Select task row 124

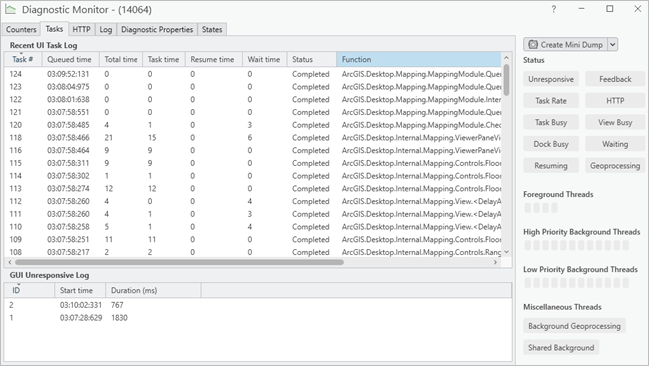[x=253, y=74]
